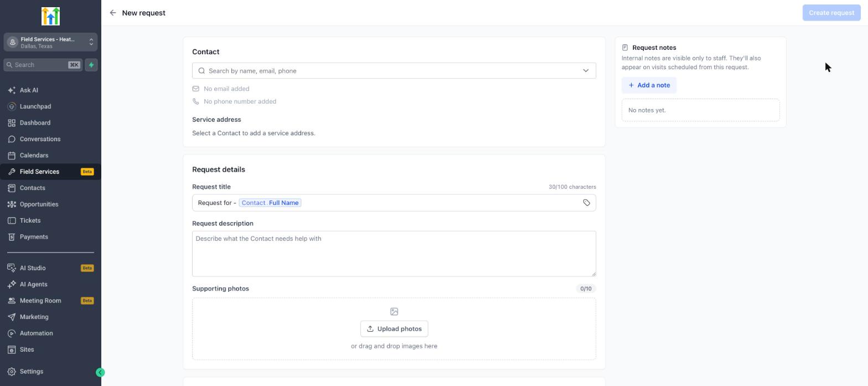The image size is (868, 386).
Task: Click the 'No phone number added' text
Action: pyautogui.click(x=240, y=101)
